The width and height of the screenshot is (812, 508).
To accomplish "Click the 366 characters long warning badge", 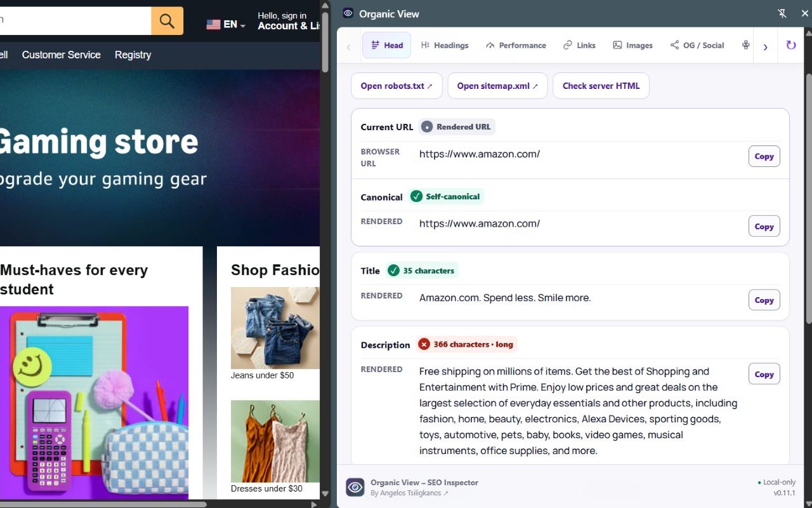I will [x=467, y=344].
